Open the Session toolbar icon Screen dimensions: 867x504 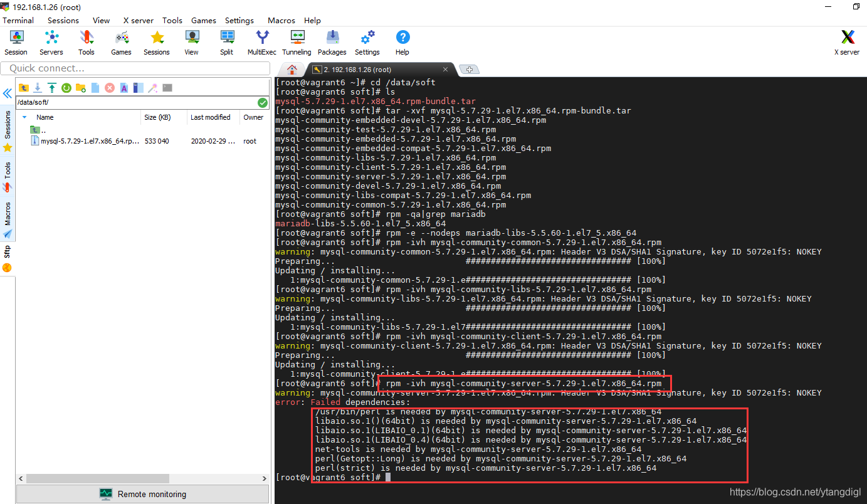(16, 43)
